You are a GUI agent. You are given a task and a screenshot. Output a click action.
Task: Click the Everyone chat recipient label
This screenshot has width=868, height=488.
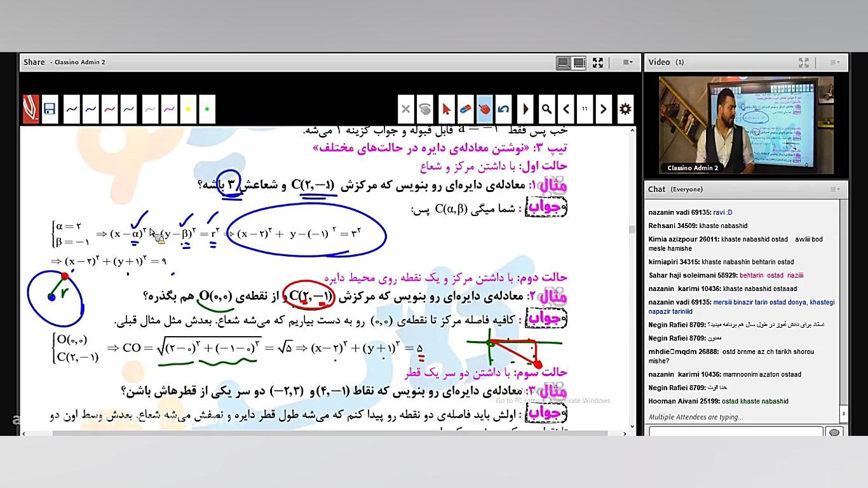click(x=687, y=189)
